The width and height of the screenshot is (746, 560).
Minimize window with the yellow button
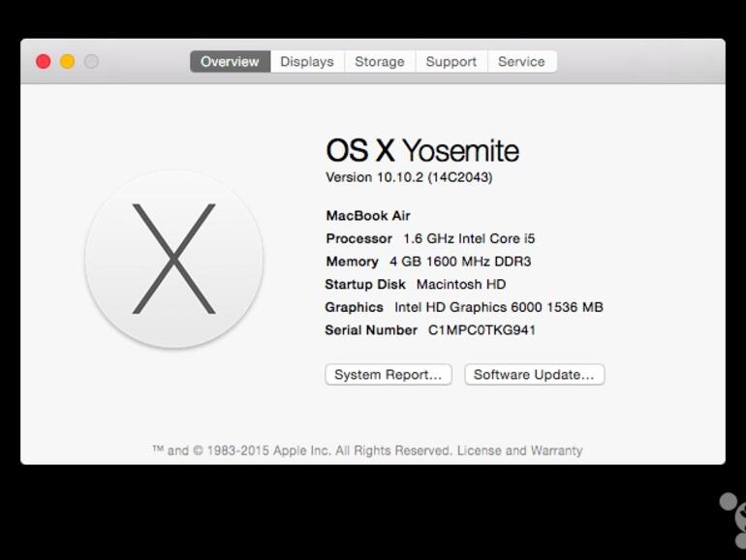click(68, 61)
